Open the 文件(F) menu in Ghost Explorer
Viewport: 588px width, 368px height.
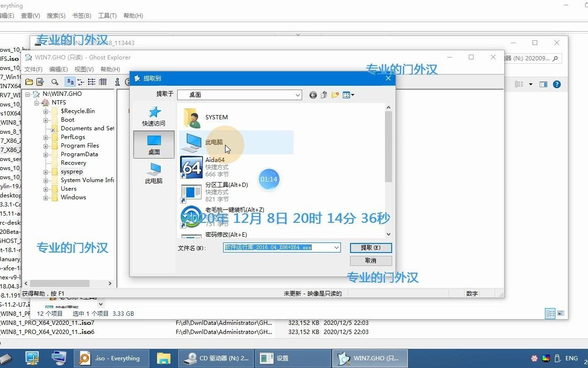(x=33, y=69)
